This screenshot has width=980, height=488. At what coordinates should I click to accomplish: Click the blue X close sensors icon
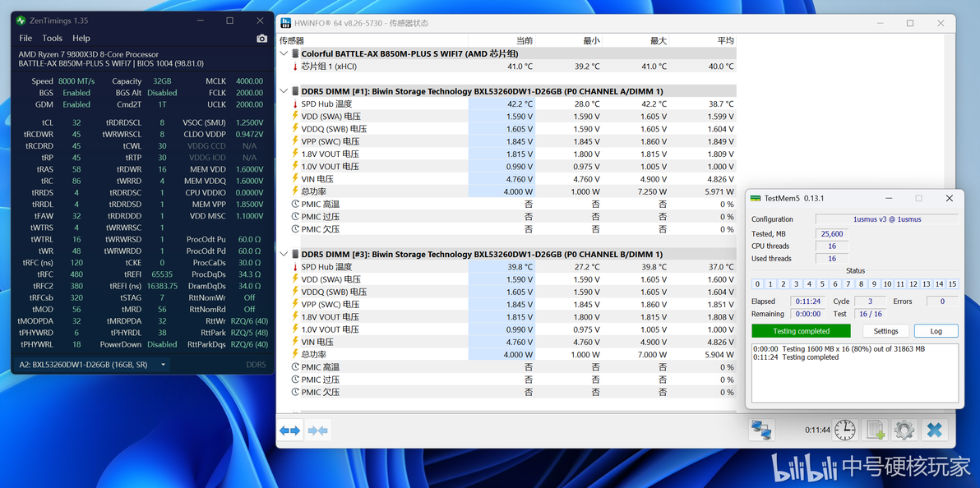(x=935, y=430)
